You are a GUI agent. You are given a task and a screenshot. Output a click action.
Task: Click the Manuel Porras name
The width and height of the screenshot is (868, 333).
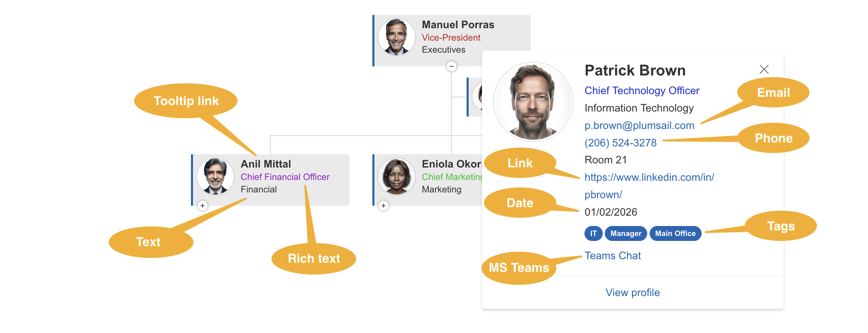tap(458, 25)
